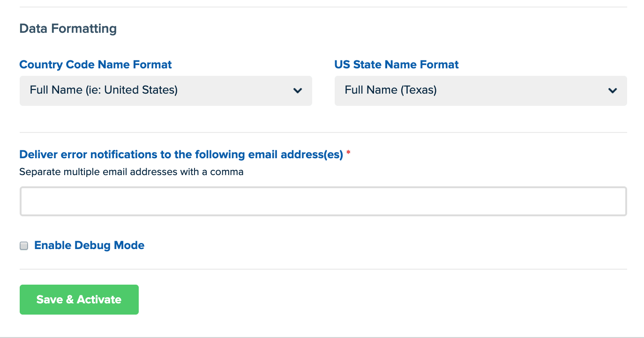The height and width of the screenshot is (338, 644).
Task: Click the Country Code Name Format label
Action: (x=96, y=64)
